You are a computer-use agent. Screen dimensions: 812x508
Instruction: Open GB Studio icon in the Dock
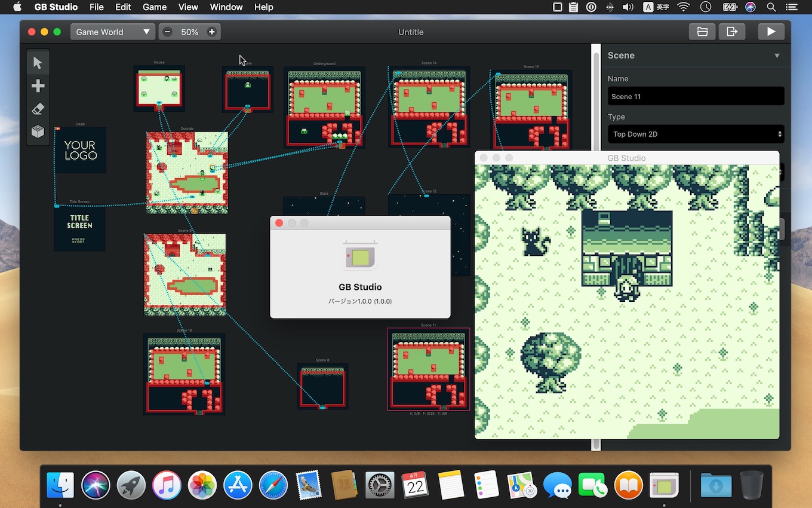pos(664,485)
